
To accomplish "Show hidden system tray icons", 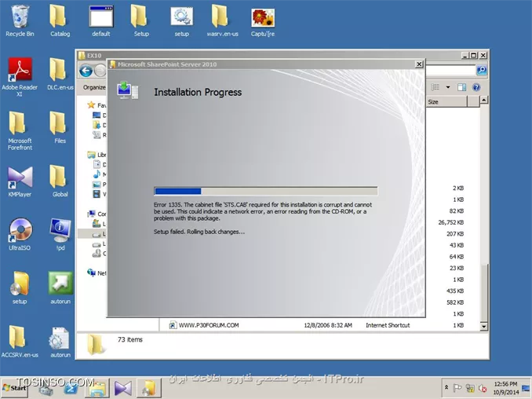I will tap(446, 387).
